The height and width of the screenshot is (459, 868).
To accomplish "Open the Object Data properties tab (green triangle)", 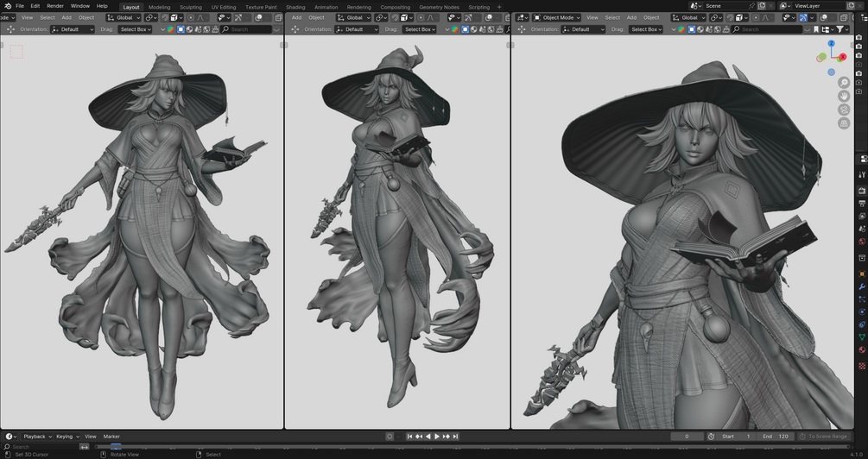I will point(862,336).
